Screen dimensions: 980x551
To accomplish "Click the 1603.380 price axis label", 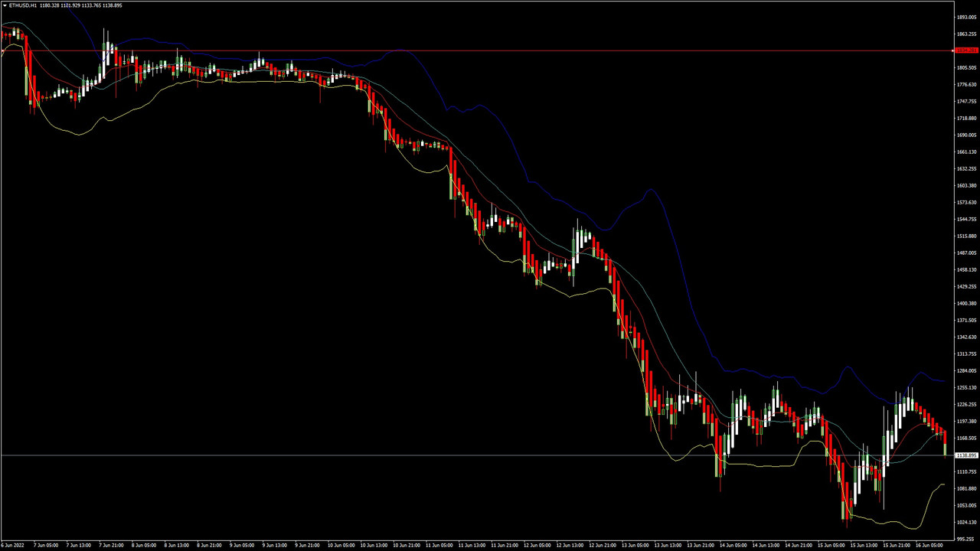I will 966,185.
